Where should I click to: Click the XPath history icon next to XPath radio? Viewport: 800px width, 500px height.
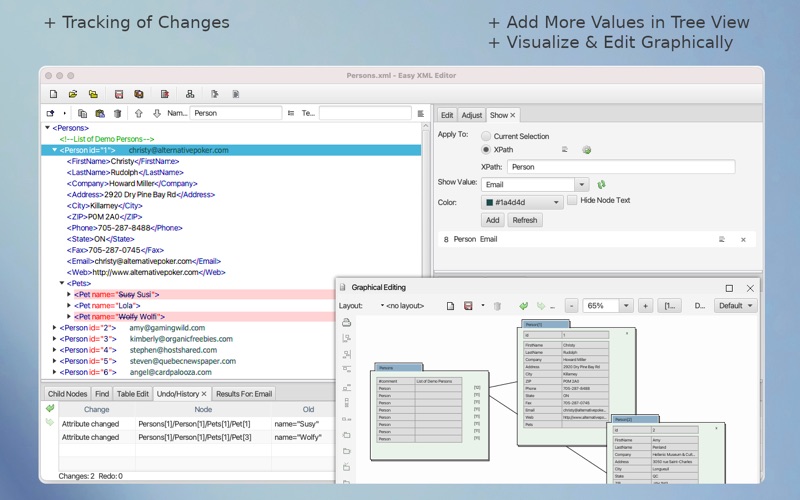(x=565, y=149)
